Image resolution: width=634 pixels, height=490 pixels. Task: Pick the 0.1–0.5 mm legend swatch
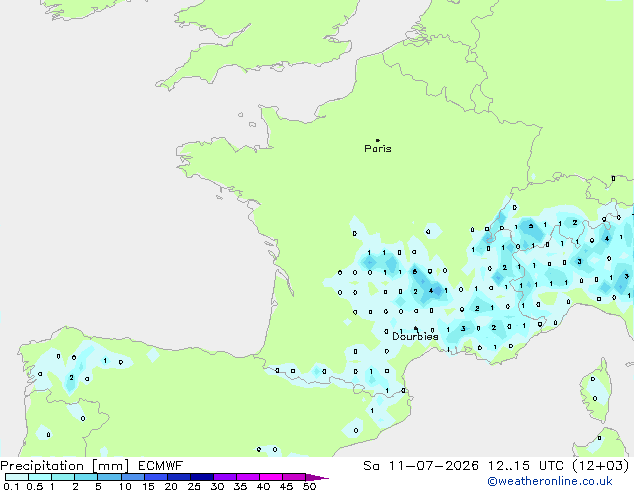[x=17, y=477]
